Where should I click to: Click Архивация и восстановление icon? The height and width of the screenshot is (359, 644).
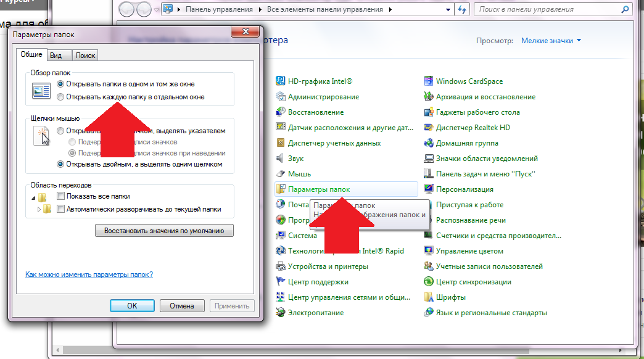click(428, 96)
